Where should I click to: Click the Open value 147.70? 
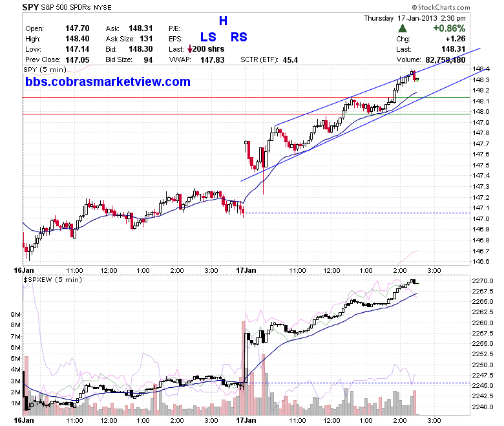[x=78, y=28]
